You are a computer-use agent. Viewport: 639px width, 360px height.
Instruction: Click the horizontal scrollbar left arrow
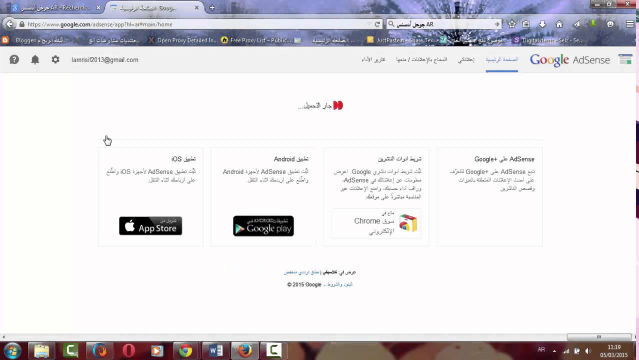[4, 337]
